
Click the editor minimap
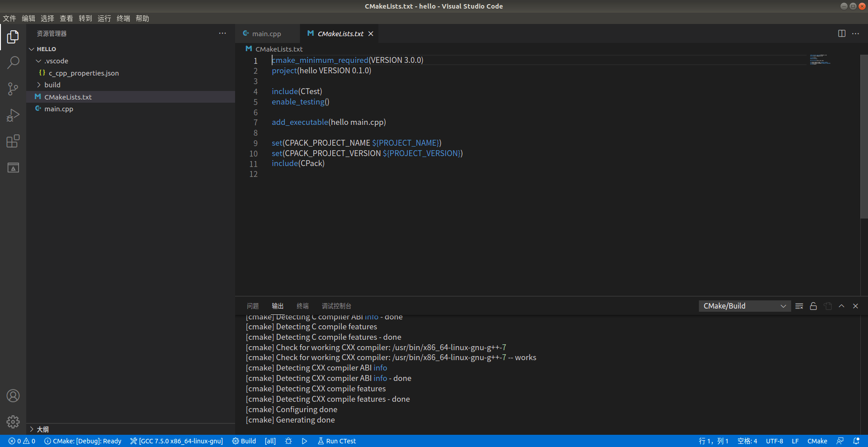point(821,59)
